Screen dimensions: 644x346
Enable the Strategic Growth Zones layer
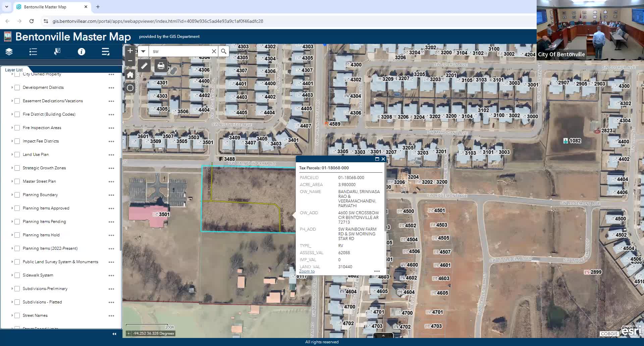17,168
